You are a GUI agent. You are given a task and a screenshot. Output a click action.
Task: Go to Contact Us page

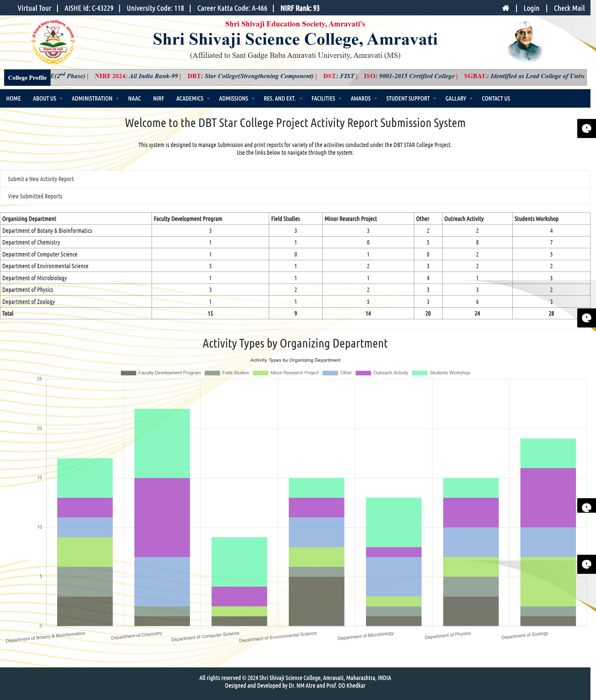click(496, 99)
